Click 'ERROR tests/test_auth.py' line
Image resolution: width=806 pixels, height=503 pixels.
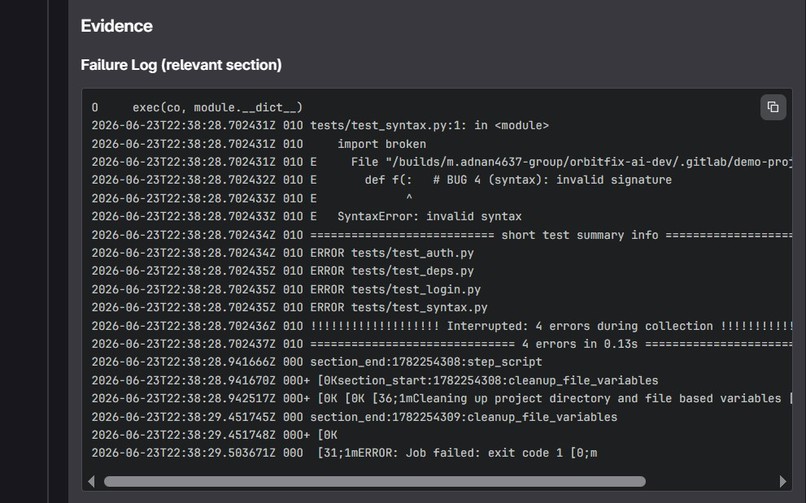point(283,253)
